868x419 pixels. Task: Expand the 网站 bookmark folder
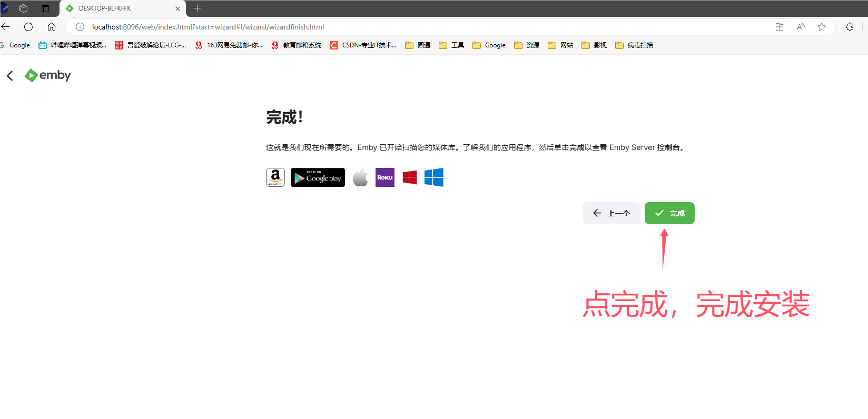tap(560, 45)
